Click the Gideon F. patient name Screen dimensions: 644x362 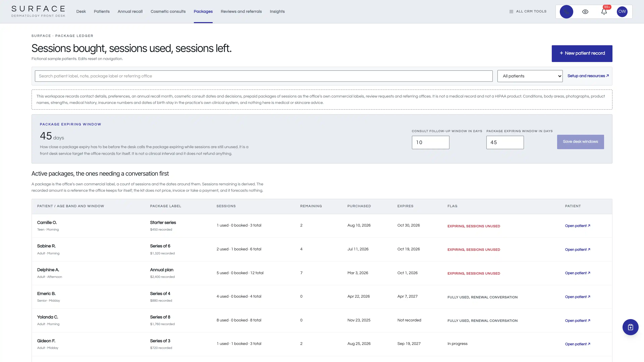(46, 341)
